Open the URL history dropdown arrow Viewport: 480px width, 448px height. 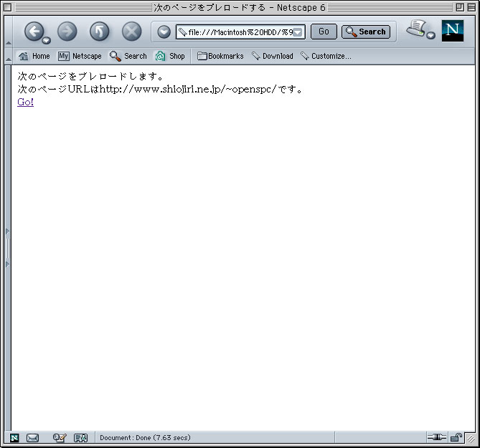298,32
